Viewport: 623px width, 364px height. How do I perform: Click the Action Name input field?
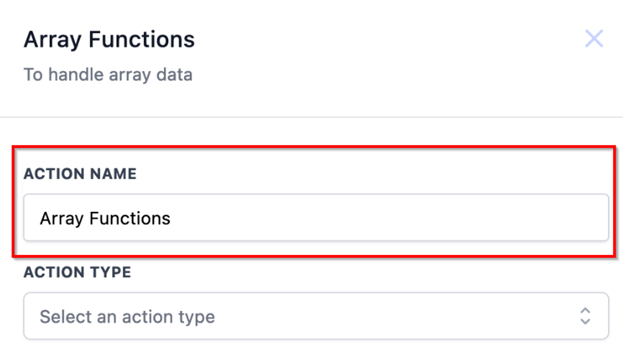(x=315, y=218)
